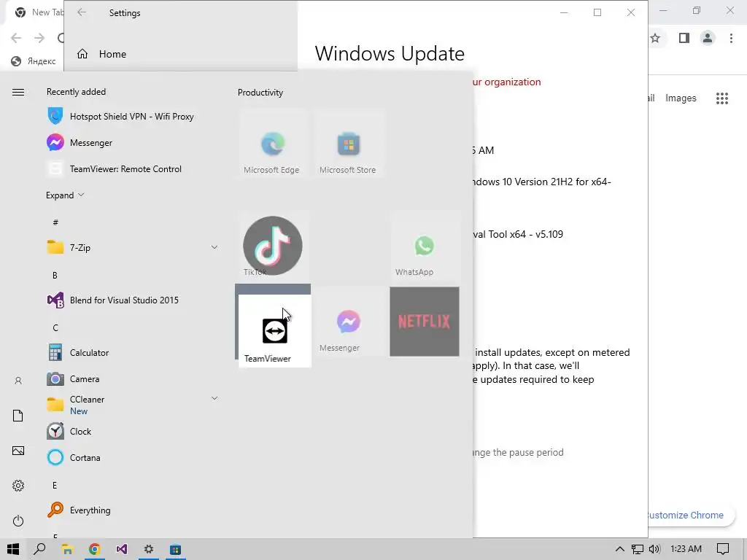Click Chrome's forward navigation arrow
Screen dimensions: 747x560
coord(39,38)
